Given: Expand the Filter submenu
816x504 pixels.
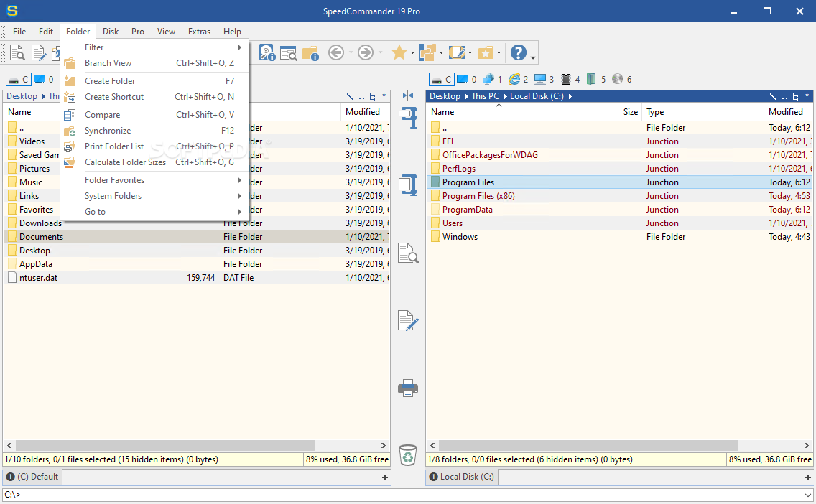Looking at the screenshot, I should coord(155,47).
